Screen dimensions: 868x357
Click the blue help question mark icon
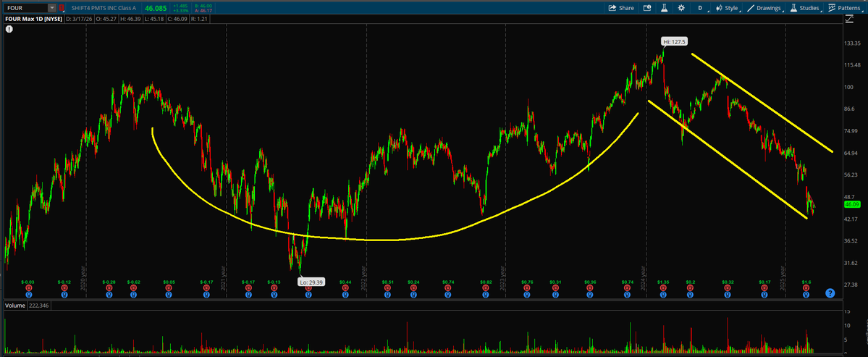coord(830,293)
